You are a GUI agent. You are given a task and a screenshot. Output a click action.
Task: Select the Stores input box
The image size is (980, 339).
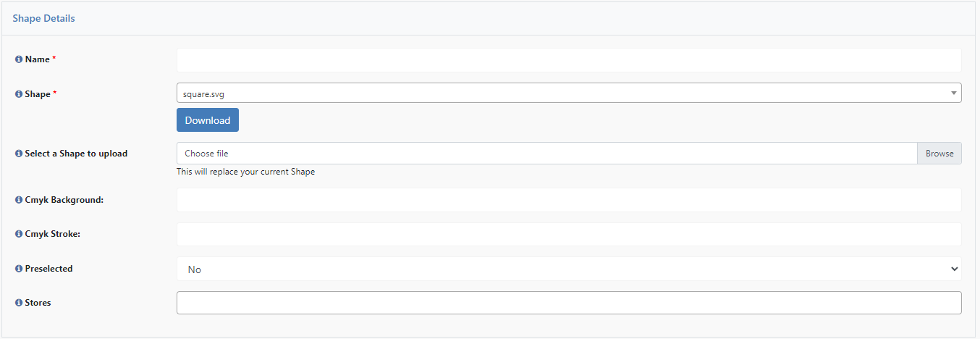pyautogui.click(x=569, y=303)
